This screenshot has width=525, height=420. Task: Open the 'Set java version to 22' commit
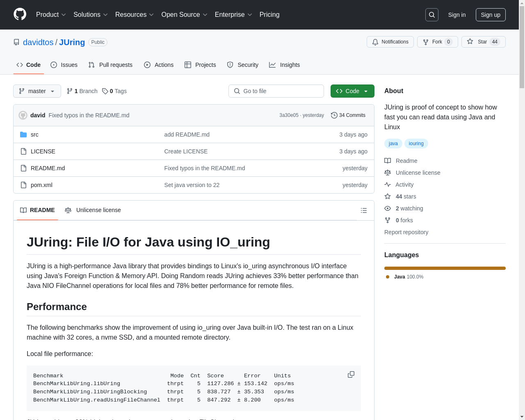pyautogui.click(x=192, y=185)
